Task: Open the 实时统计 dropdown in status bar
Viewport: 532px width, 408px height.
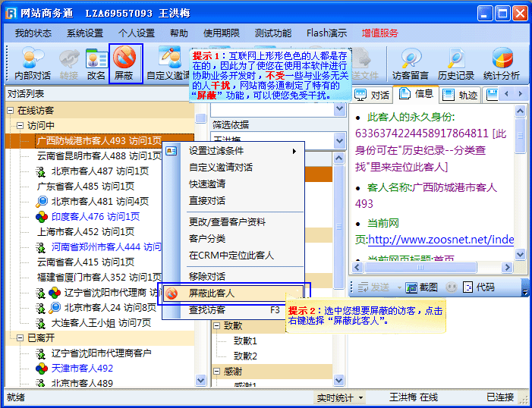Action: tap(340, 397)
